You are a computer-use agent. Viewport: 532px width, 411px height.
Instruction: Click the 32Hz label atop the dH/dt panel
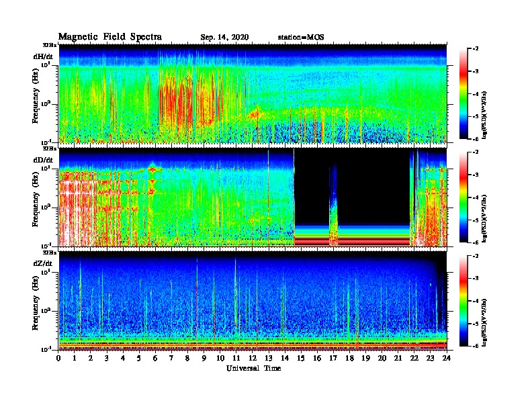(x=50, y=45)
